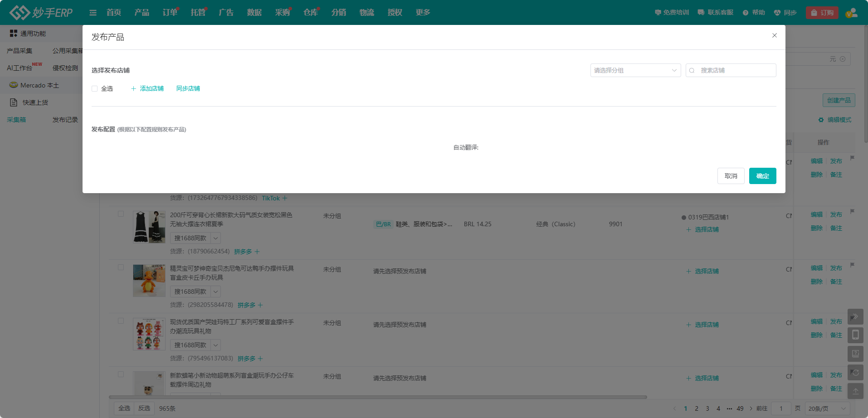Click 选择店铺 on the 精灵宝可梦 row

[702, 271]
